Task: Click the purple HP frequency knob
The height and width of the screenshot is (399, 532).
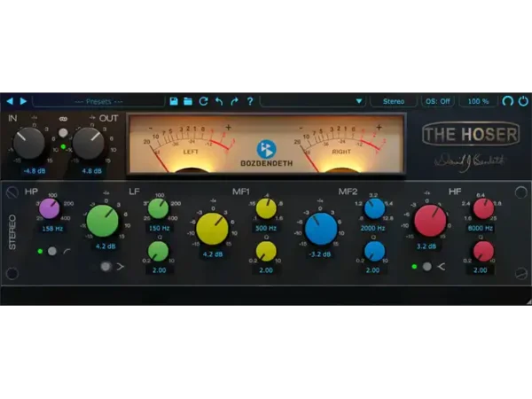Action: (49, 209)
